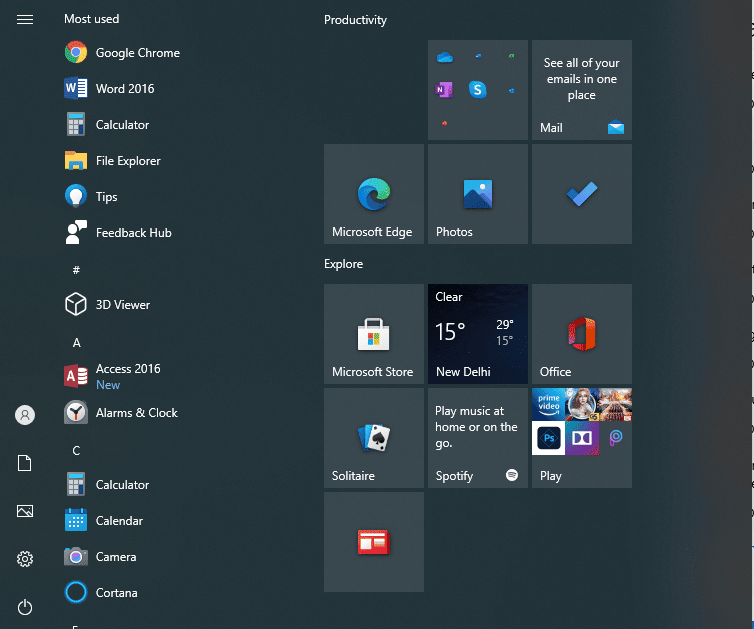Open the Microsoft To Do checkmark tile
Screen dimensions: 754x629
pyautogui.click(x=582, y=194)
